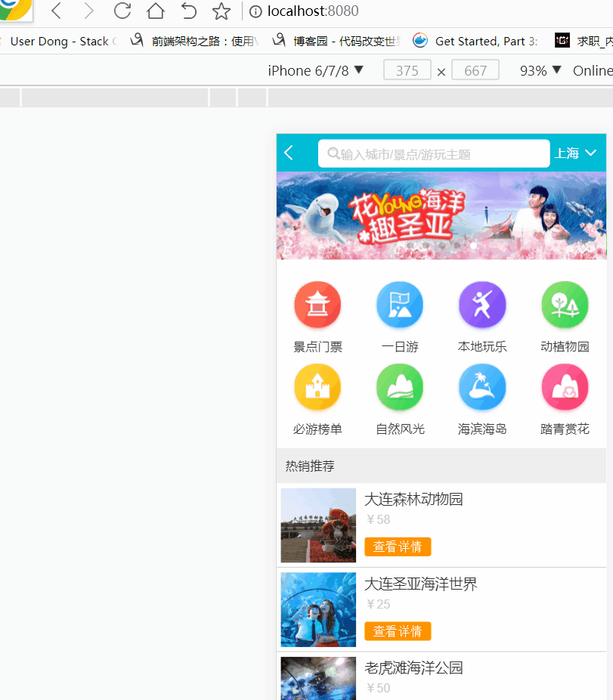The height and width of the screenshot is (700, 613).
Task: Click the undo/restore arrow icon in the browser toolbar
Action: pyautogui.click(x=188, y=11)
